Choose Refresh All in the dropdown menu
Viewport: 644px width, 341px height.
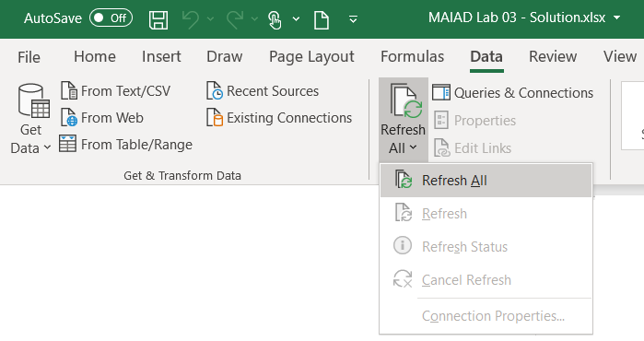tap(486, 181)
